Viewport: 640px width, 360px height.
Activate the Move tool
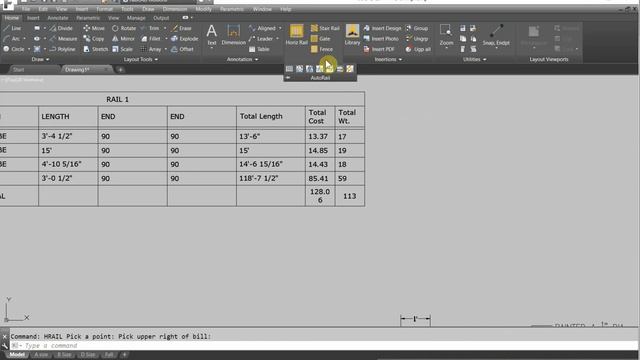(94, 28)
